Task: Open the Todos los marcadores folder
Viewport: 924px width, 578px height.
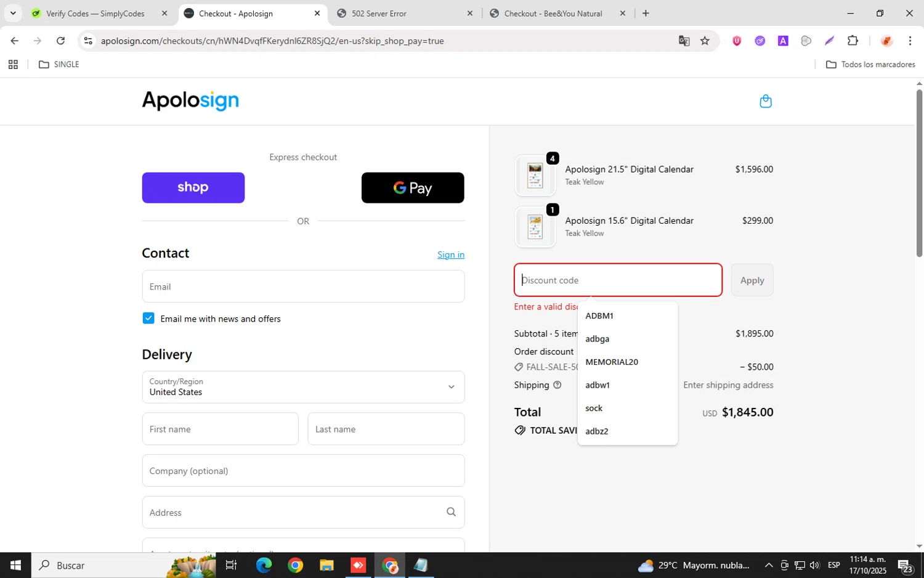Action: pyautogui.click(x=870, y=64)
